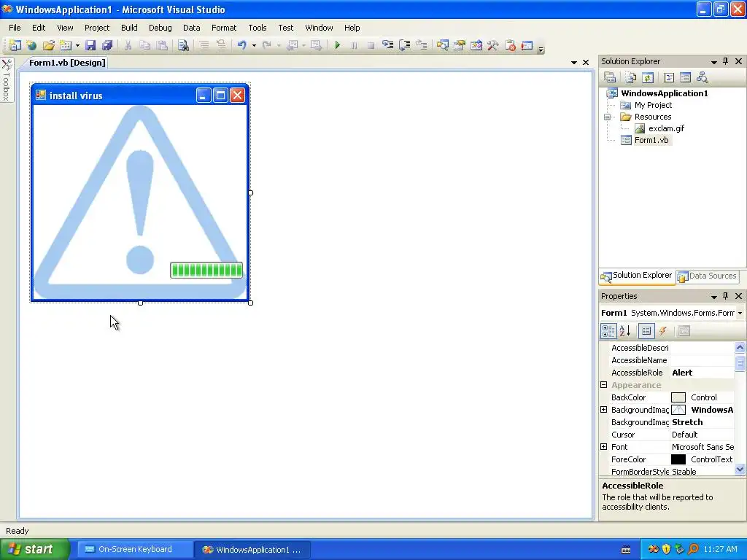Open Solution Explorer from the main toolbar
The height and width of the screenshot is (560, 747).
pos(443,45)
